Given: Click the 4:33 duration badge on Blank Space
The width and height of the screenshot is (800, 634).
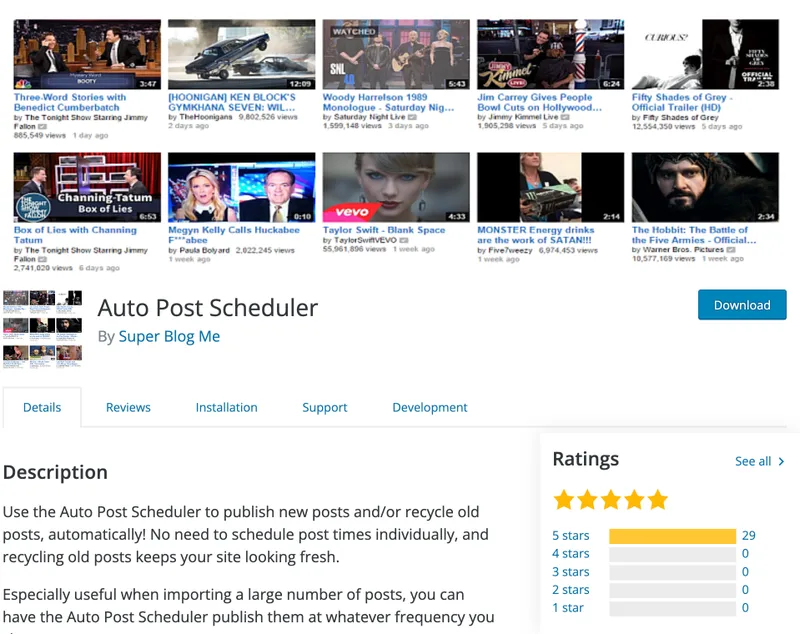Looking at the screenshot, I should click(x=457, y=216).
